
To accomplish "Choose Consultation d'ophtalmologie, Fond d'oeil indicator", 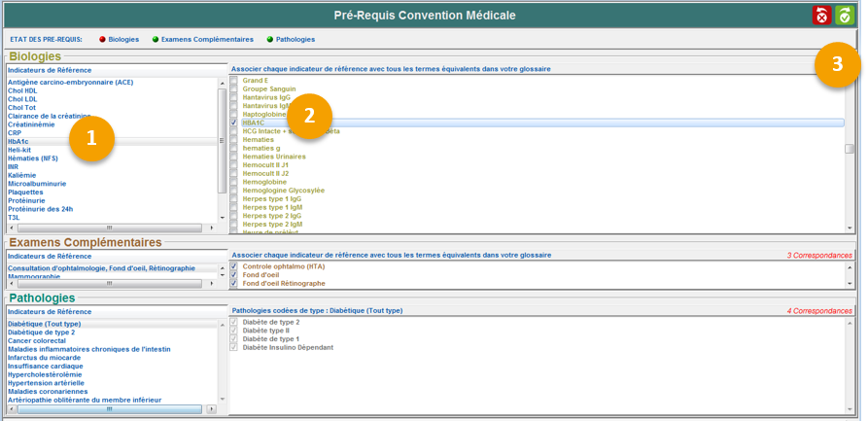I will coord(101,268).
